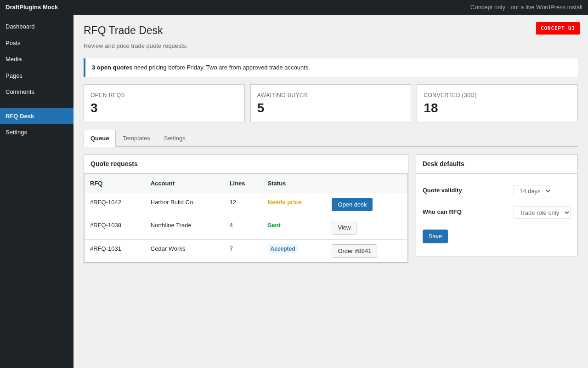Viewport: 588px width, 368px height.
Task: Open Pages in sidebar
Action: 37,75
